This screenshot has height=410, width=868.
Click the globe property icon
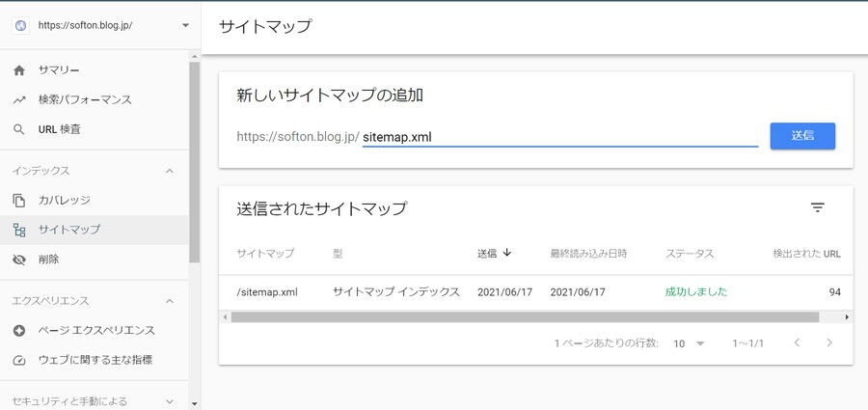(20, 25)
